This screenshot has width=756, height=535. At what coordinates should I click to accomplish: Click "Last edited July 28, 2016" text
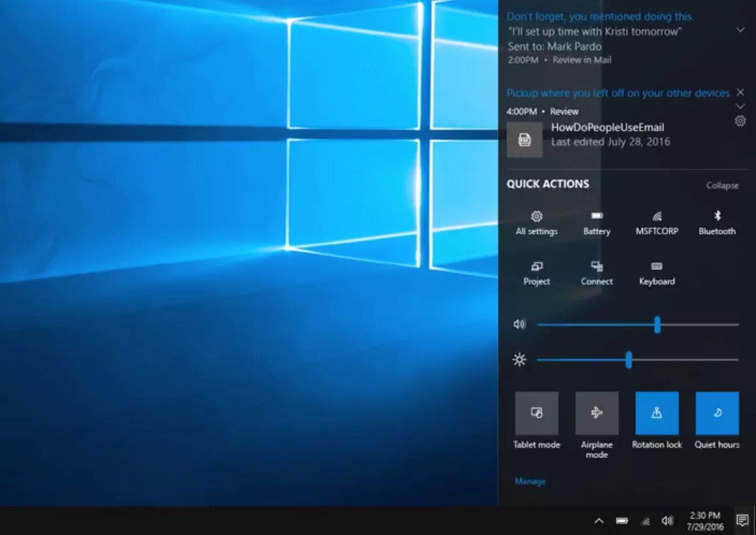point(611,142)
